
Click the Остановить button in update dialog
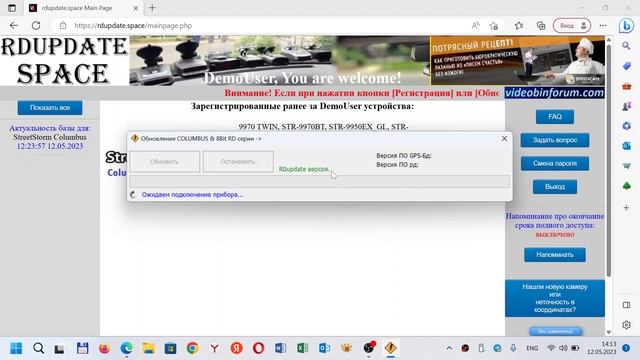tap(238, 162)
